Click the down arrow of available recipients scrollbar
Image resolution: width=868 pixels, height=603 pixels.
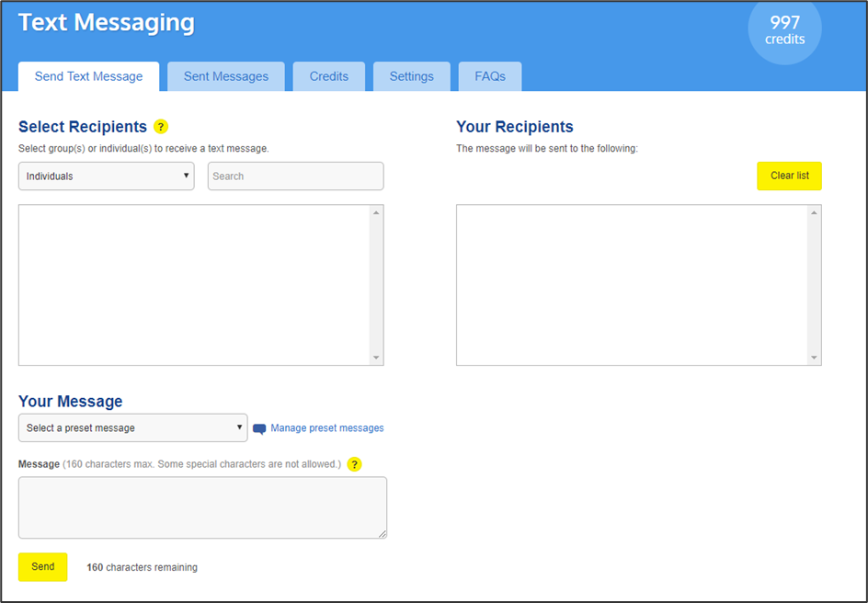point(375,358)
